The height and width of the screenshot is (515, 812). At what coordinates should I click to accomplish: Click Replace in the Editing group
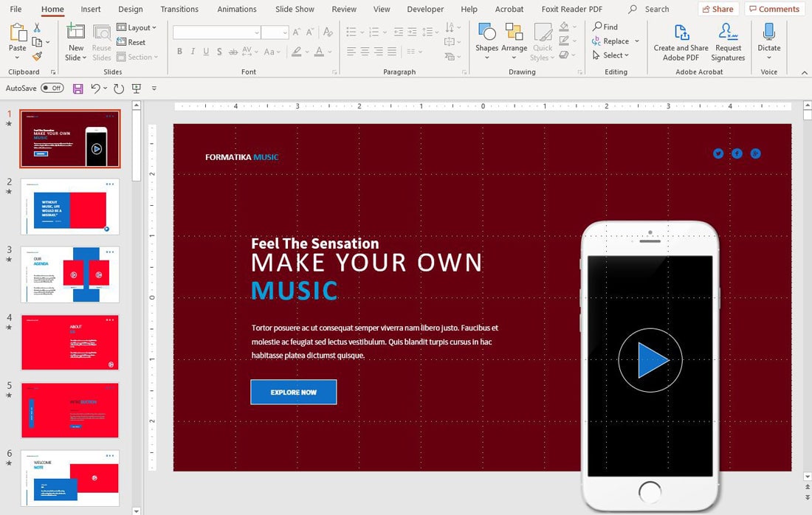pyautogui.click(x=614, y=41)
